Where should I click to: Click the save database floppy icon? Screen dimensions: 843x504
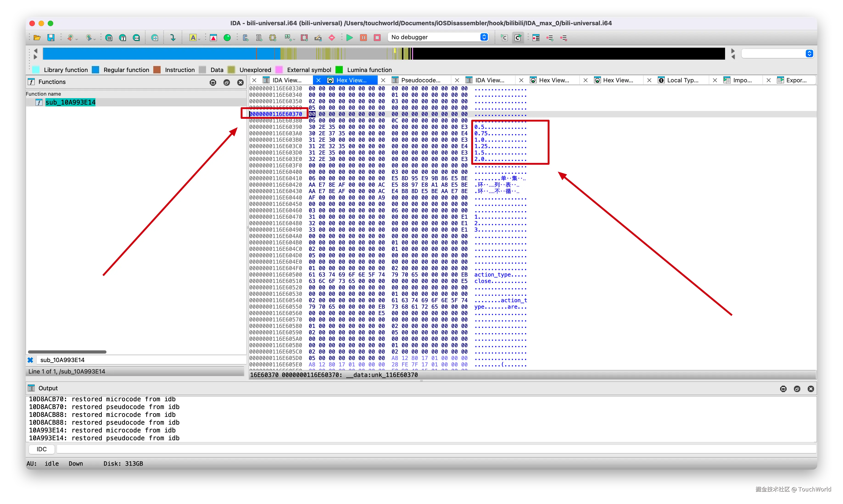[x=51, y=38]
